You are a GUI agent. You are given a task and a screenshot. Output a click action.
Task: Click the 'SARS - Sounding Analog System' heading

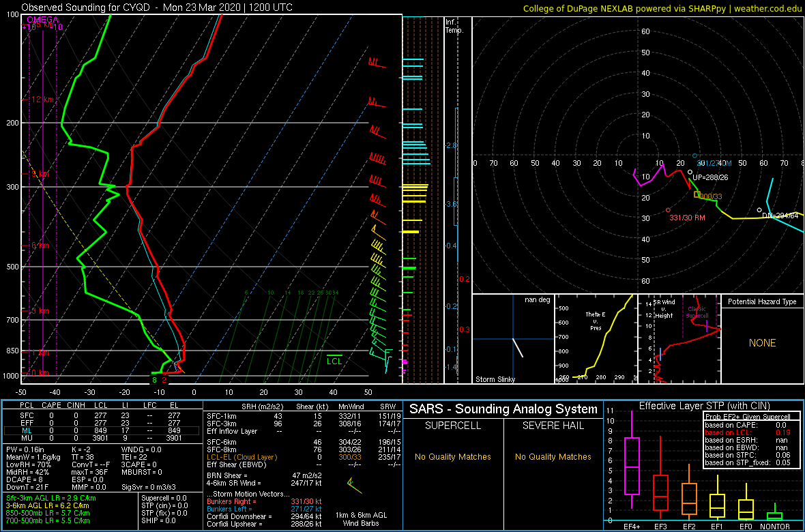point(503,409)
